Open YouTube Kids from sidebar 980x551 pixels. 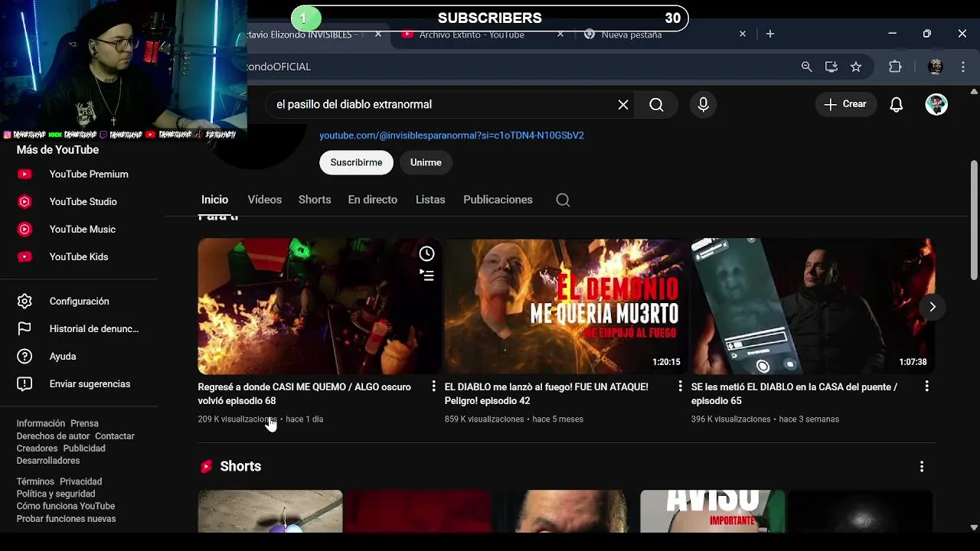pos(79,257)
